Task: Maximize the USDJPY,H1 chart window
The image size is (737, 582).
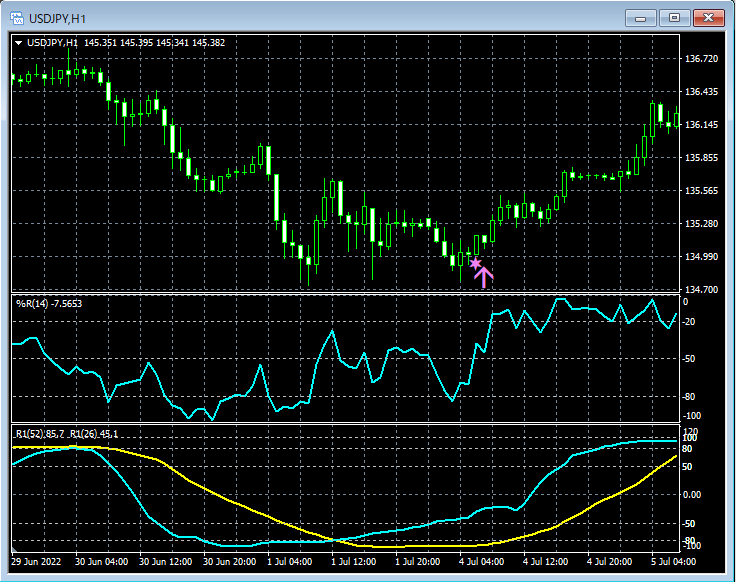Action: point(674,18)
